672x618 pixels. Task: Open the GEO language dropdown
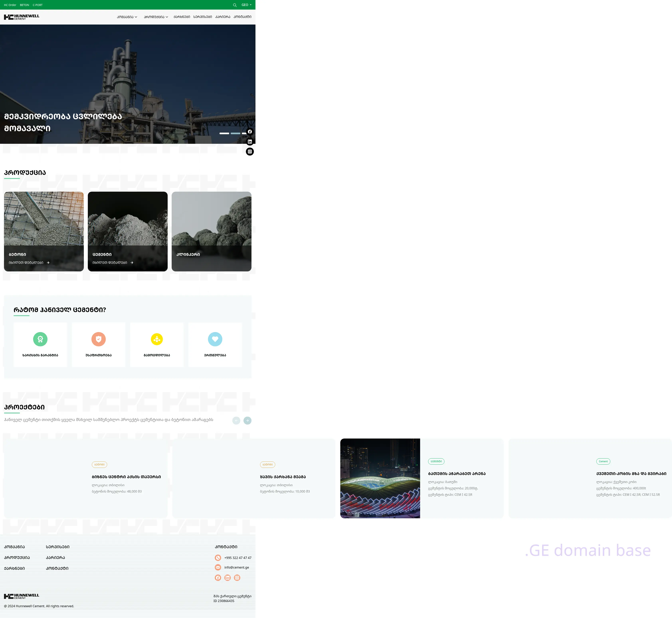coord(246,5)
